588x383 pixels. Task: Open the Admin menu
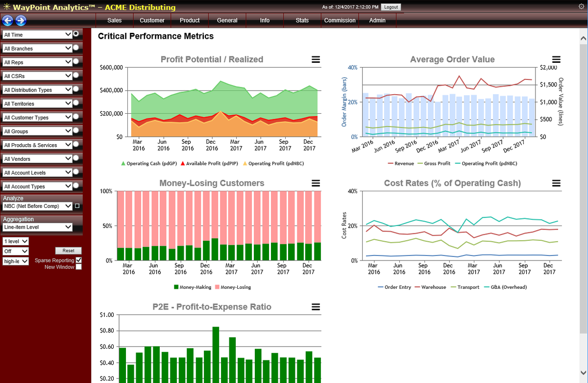pyautogui.click(x=377, y=21)
